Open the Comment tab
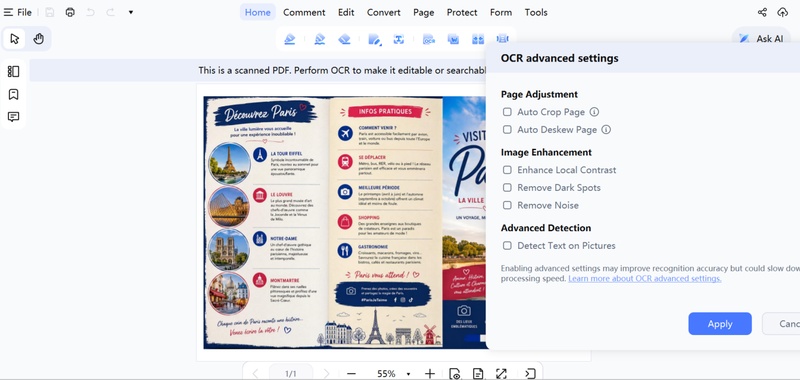The image size is (800, 380). click(x=304, y=12)
